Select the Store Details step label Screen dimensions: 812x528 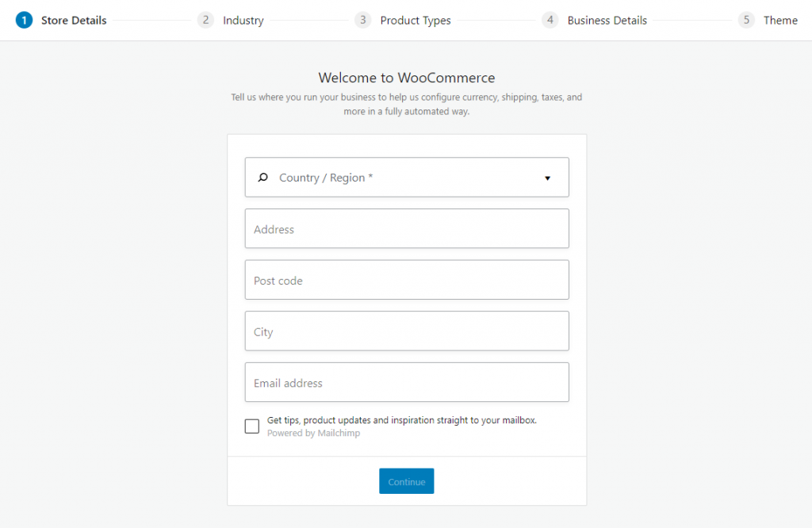click(74, 21)
